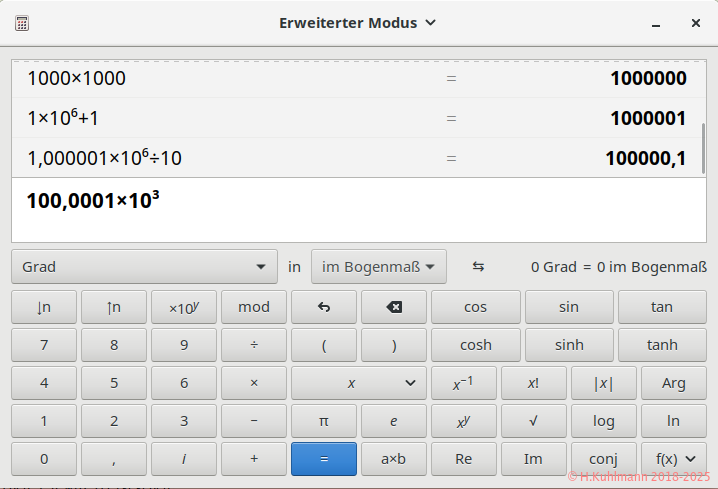Click the imaginary unit i button
The height and width of the screenshot is (489, 718).
[x=184, y=459]
